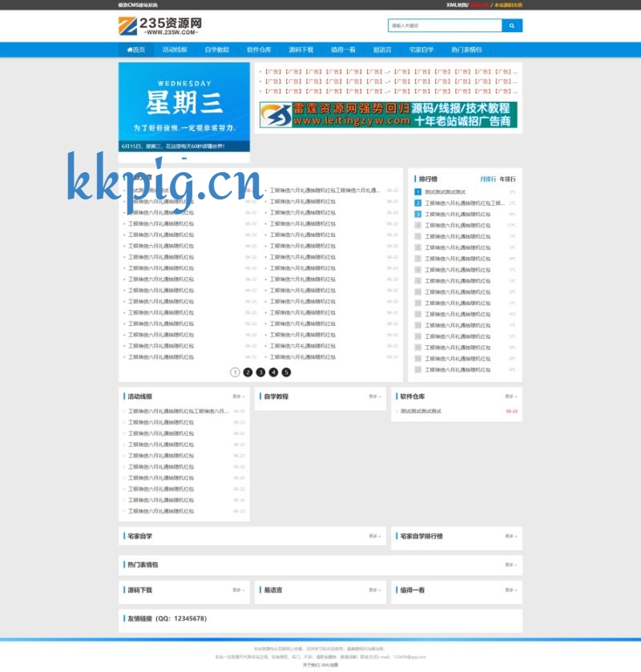Expand 更多 in 热门表情包 section

(510, 565)
